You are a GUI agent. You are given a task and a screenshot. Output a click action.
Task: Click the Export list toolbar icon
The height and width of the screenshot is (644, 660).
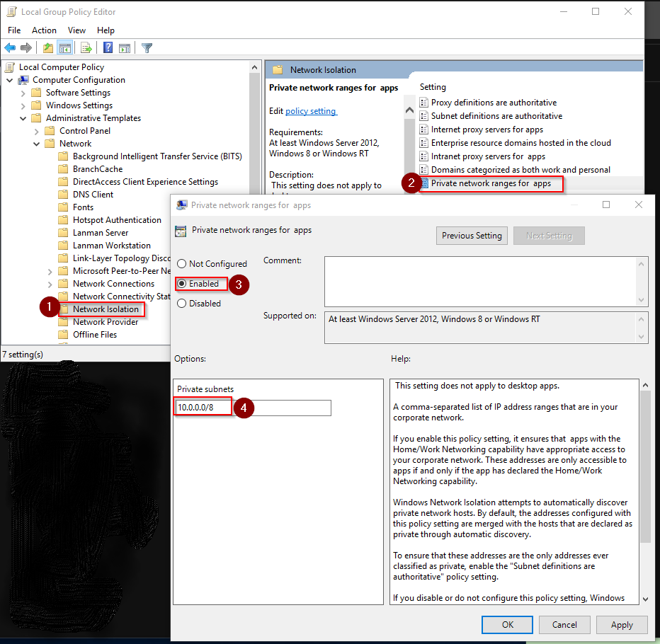point(86,48)
